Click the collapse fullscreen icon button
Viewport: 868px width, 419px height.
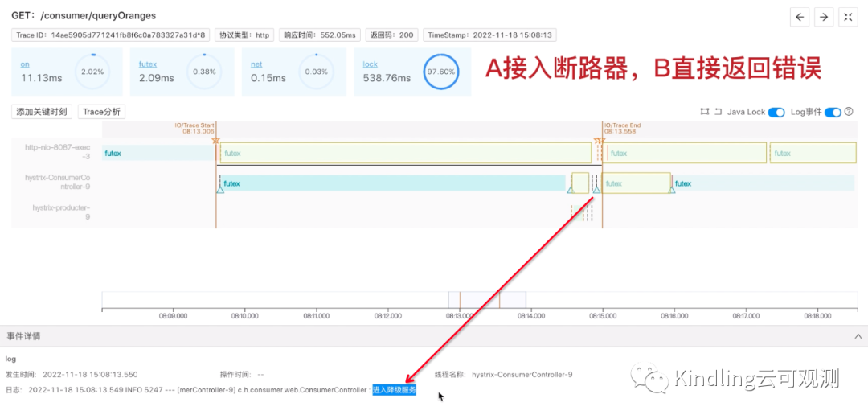[848, 17]
